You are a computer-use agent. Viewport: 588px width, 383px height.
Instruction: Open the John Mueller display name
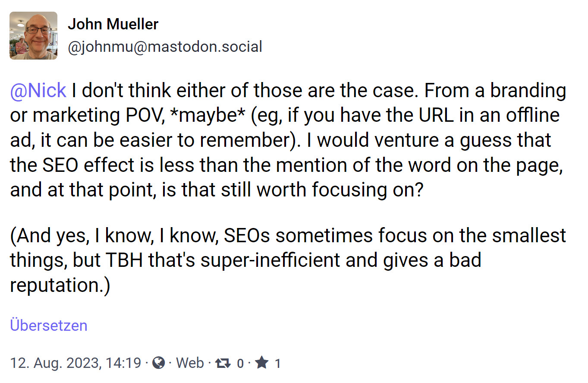pyautogui.click(x=113, y=24)
